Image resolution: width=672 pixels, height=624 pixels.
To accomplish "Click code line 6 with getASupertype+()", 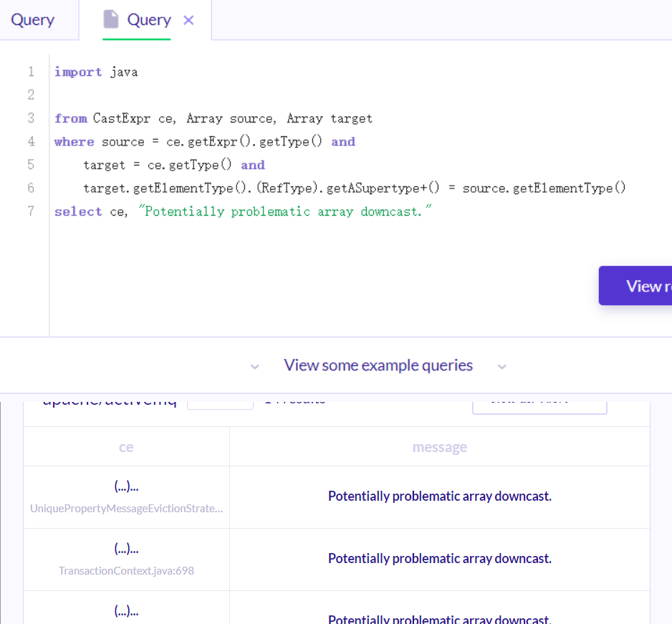I will point(355,188).
